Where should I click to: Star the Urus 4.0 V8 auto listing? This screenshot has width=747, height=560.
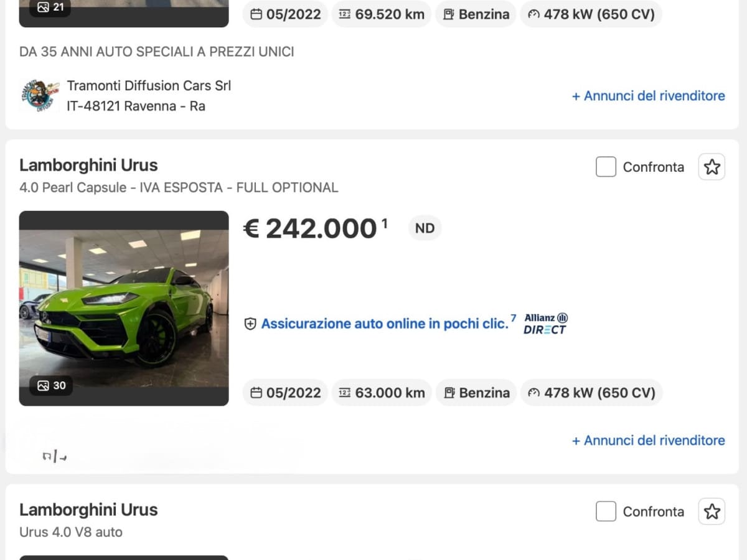(712, 511)
